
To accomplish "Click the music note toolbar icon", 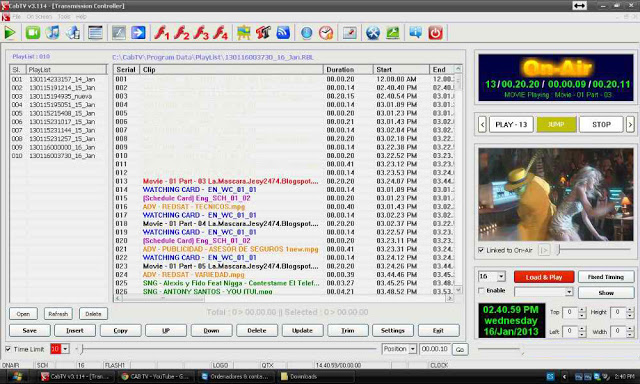I will click(53, 33).
